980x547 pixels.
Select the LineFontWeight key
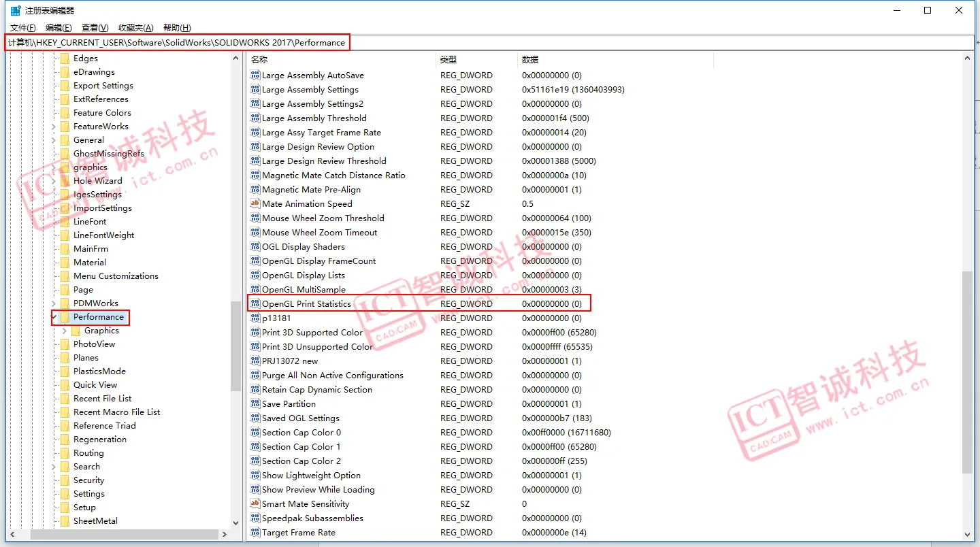104,235
